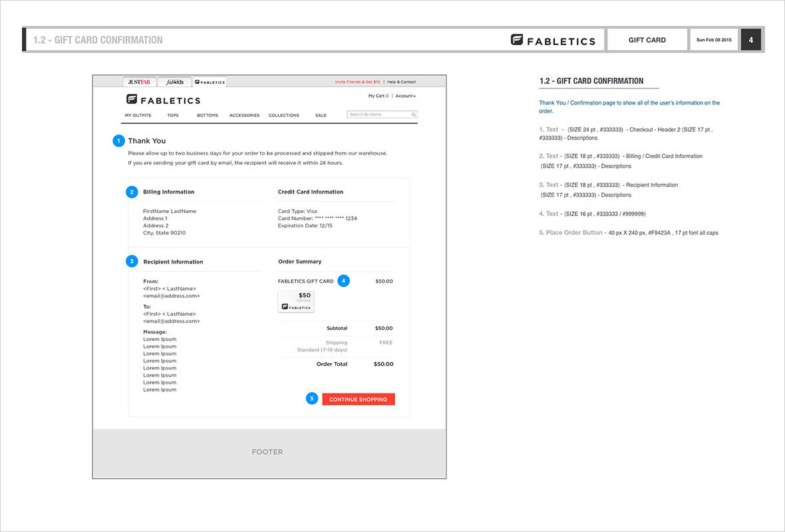Click the 1.2 - GIFT CARD CONFIRMATION annotation heading

pos(591,81)
